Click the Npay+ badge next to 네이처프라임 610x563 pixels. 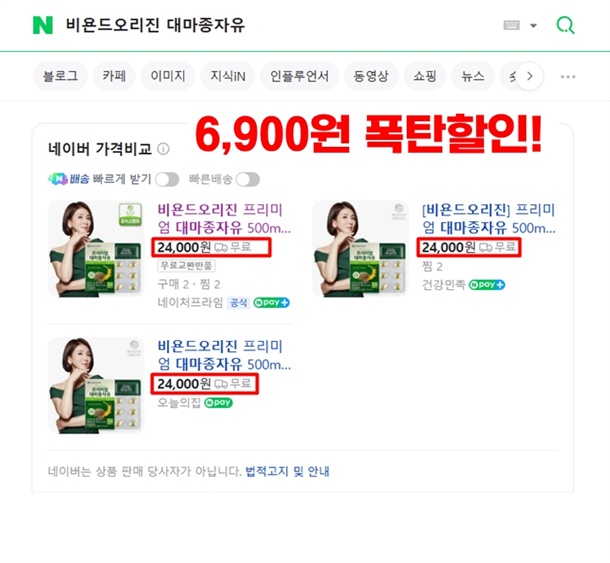pos(272,302)
